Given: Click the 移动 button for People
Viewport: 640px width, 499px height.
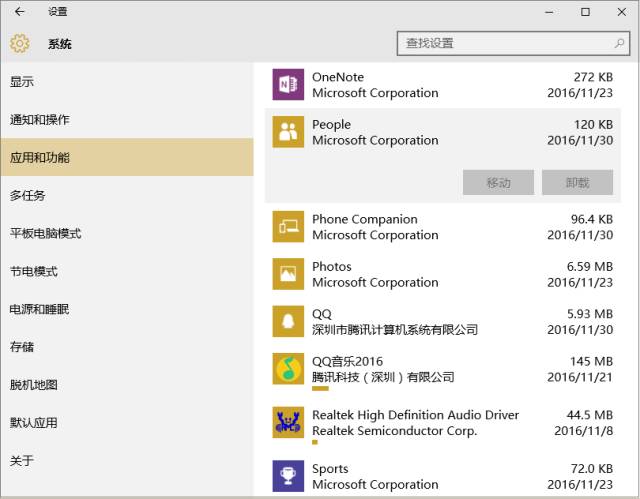Looking at the screenshot, I should [498, 182].
